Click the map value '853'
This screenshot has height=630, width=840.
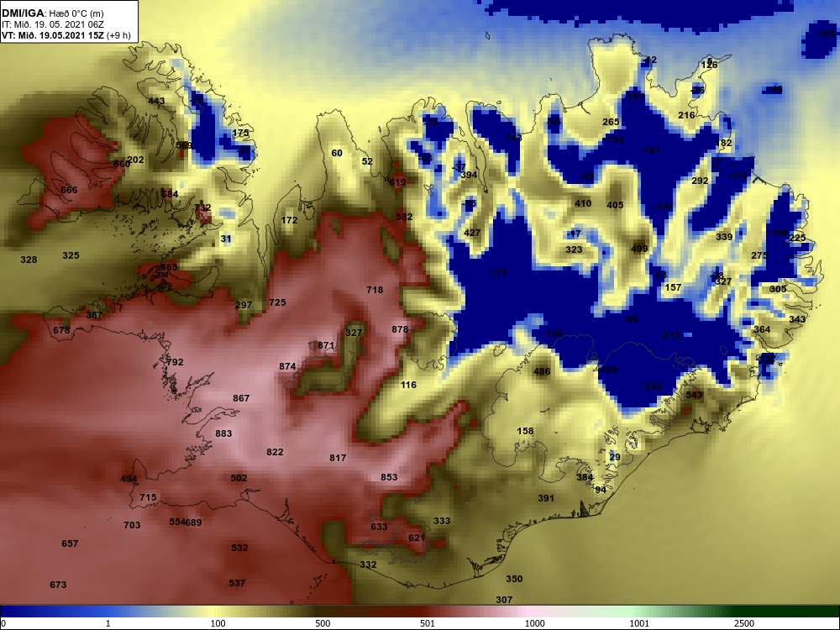(x=390, y=477)
